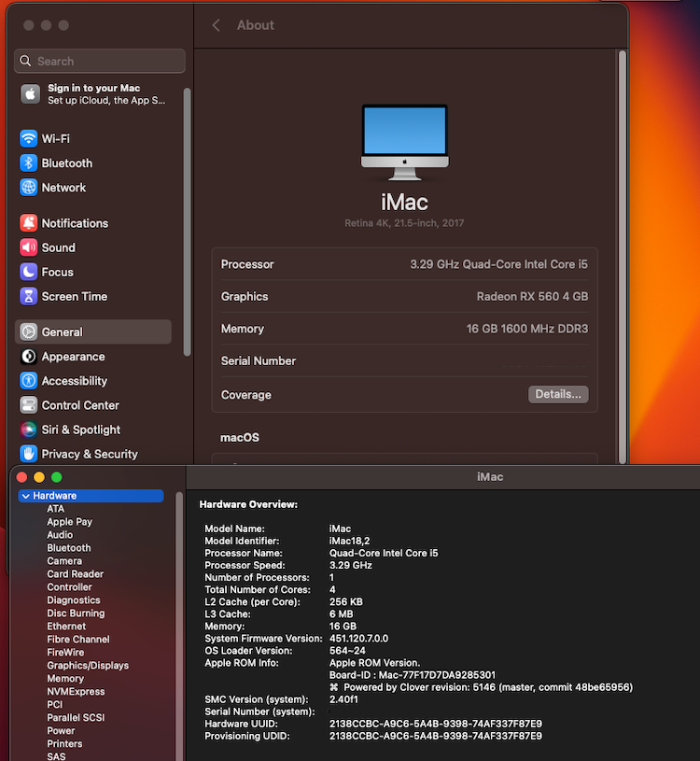700x761 pixels.
Task: Click the L3 Cache 6 MB value
Action: coord(341,614)
